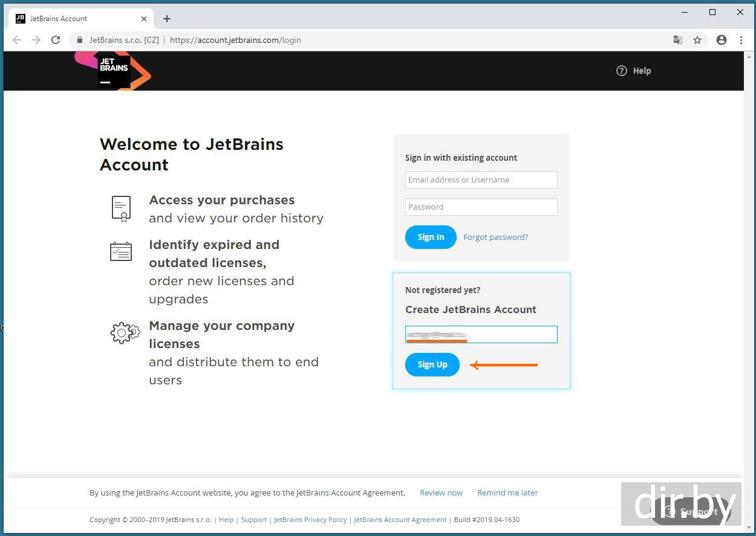The image size is (756, 536).
Task: Select the JetBrains Account browser tab
Action: pos(81,19)
